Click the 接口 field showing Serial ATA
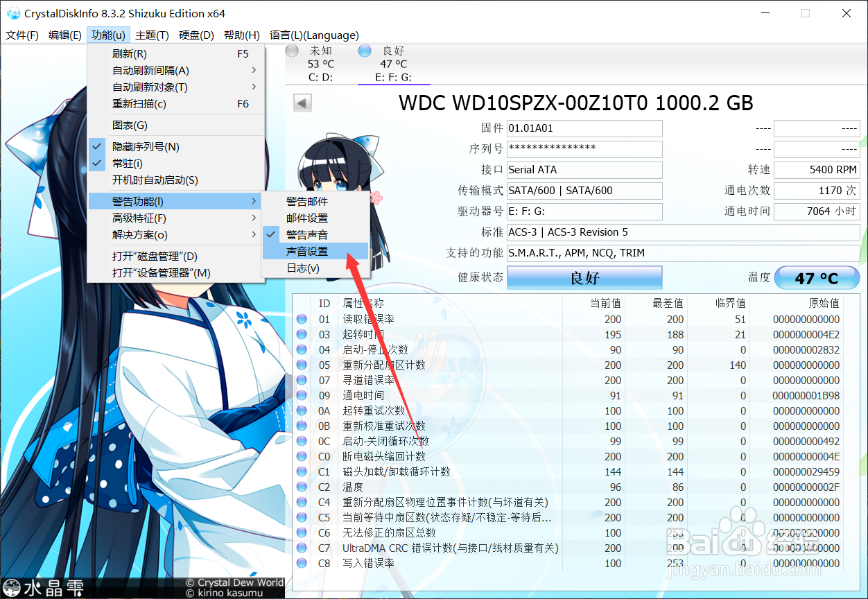This screenshot has width=868, height=599. tap(584, 170)
